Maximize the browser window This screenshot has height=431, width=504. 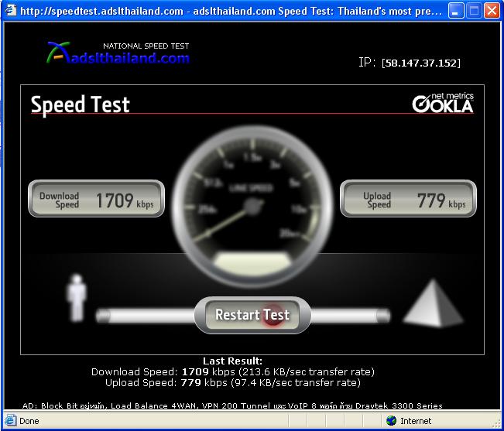click(x=474, y=11)
